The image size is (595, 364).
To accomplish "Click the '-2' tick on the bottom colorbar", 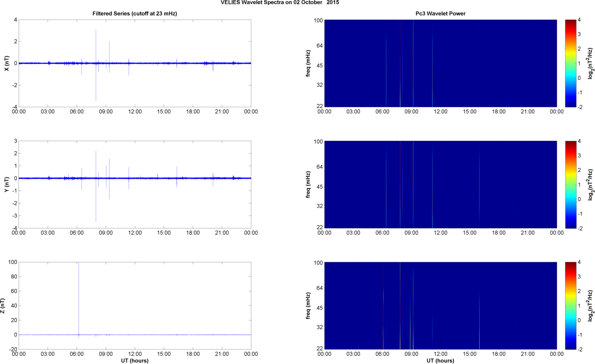I will [x=580, y=349].
